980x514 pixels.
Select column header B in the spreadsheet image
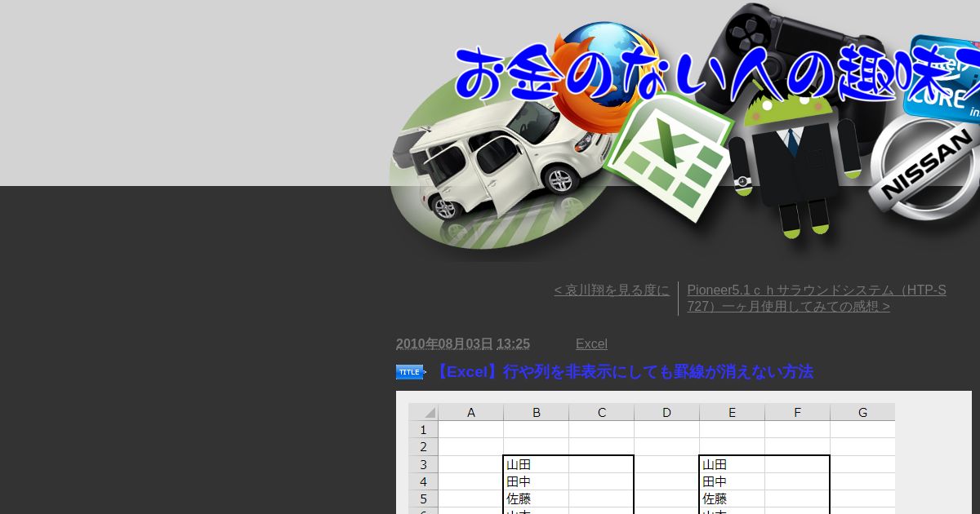(x=537, y=412)
